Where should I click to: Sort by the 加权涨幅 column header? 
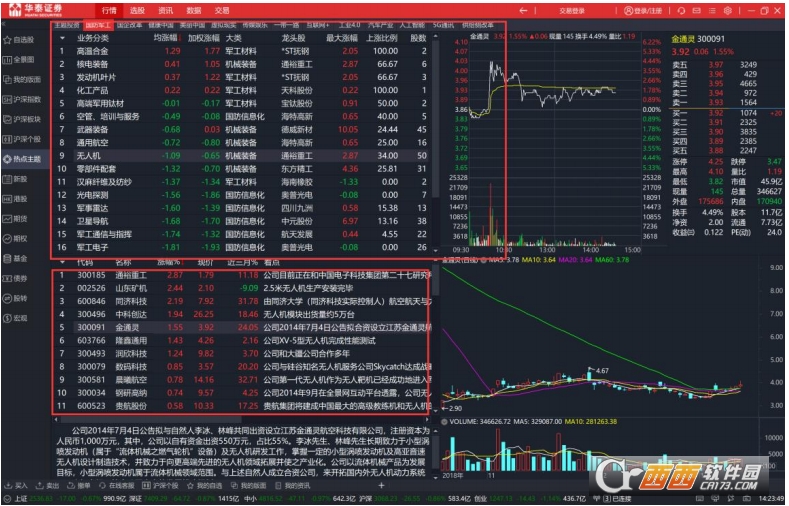pyautogui.click(x=204, y=38)
